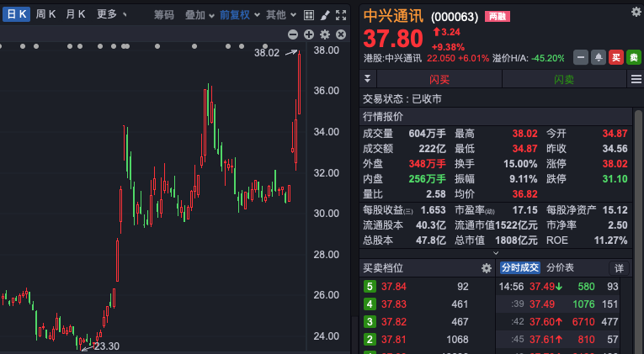Select the 分价表 tab
Image resolution: width=644 pixels, height=354 pixels.
560,268
